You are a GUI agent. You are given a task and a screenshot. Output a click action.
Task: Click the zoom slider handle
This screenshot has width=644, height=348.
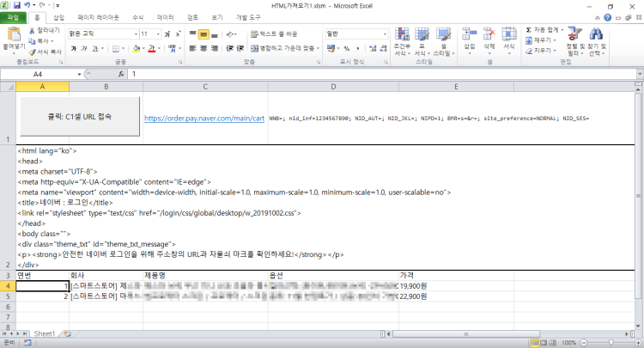(x=611, y=343)
